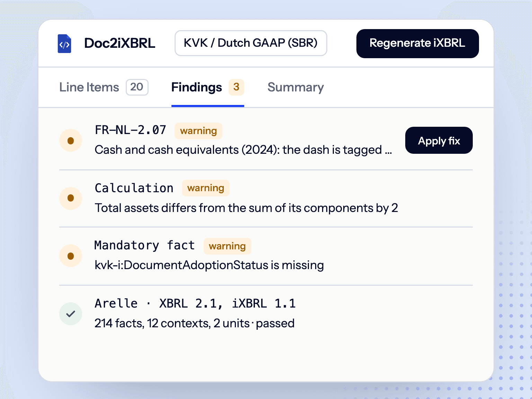
Task: Click the Doc2iXBRL app title
Action: (x=119, y=43)
